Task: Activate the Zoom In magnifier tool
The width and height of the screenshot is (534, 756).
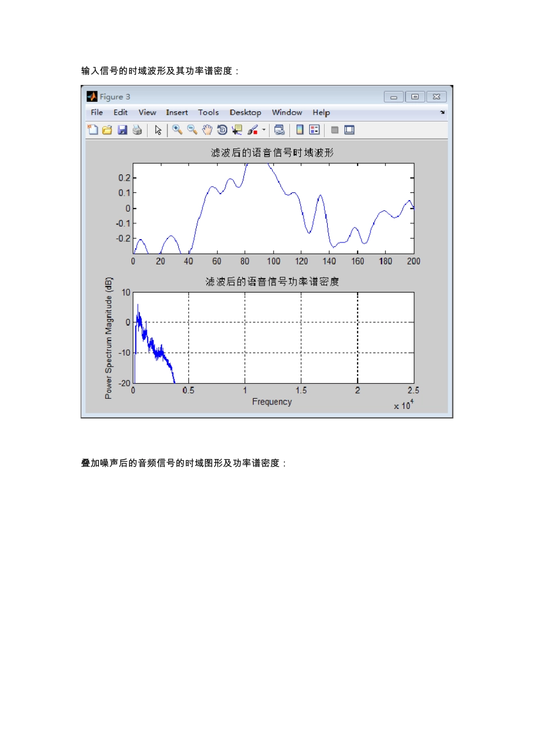Action: (177, 130)
